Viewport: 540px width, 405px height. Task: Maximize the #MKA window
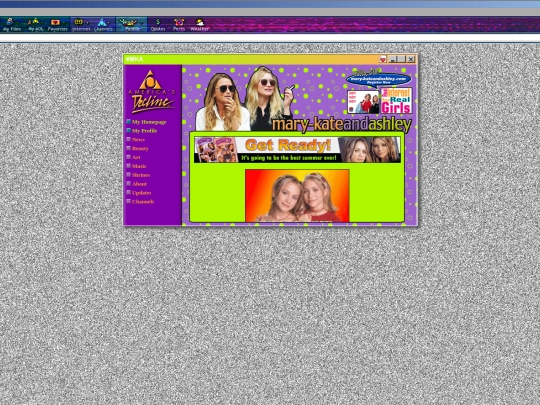click(401, 59)
